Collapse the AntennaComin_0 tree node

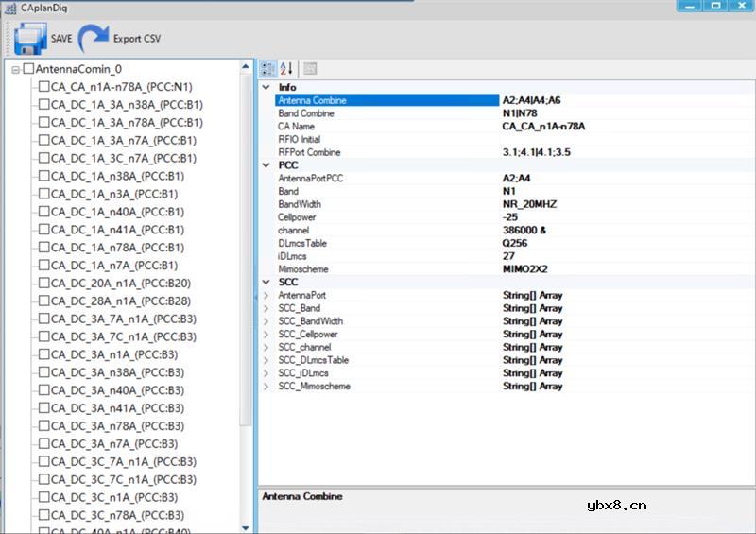(15, 70)
